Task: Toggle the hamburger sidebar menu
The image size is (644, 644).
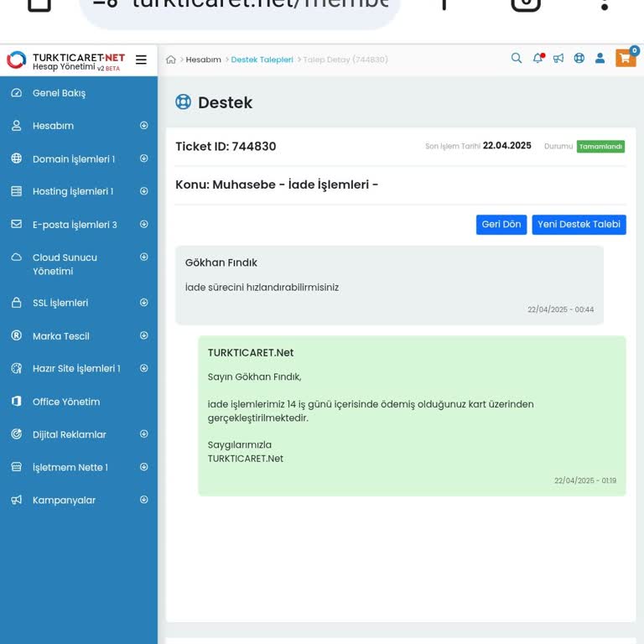Action: coord(141,60)
